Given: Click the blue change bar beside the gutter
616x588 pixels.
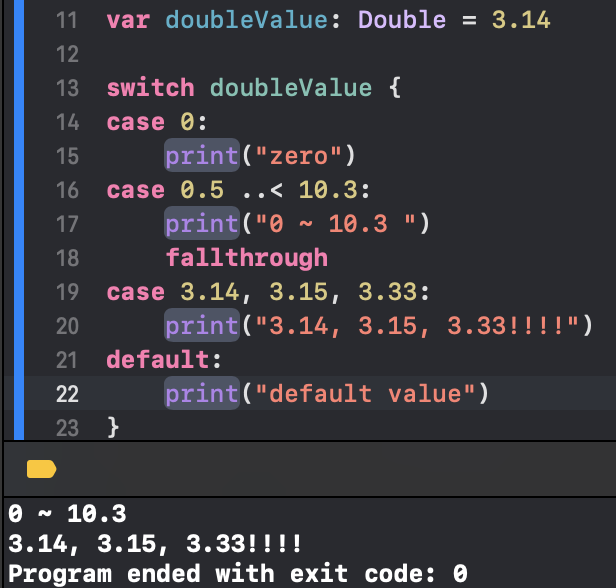Looking at the screenshot, I should coord(19,220).
